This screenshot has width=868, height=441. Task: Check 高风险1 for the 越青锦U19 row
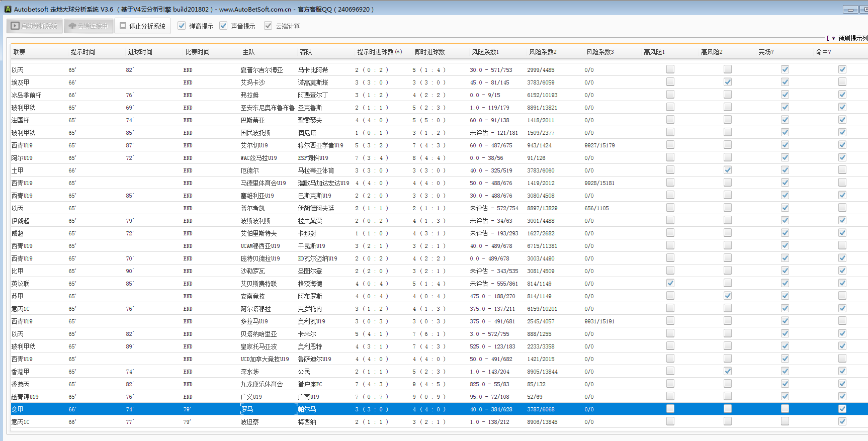(670, 396)
